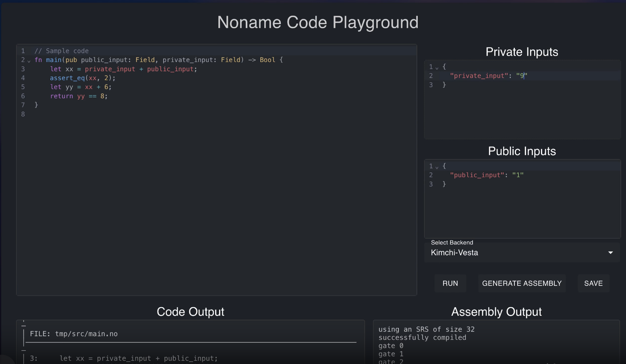Click the Noname Code Playground title
This screenshot has width=626, height=364.
pos(317,23)
